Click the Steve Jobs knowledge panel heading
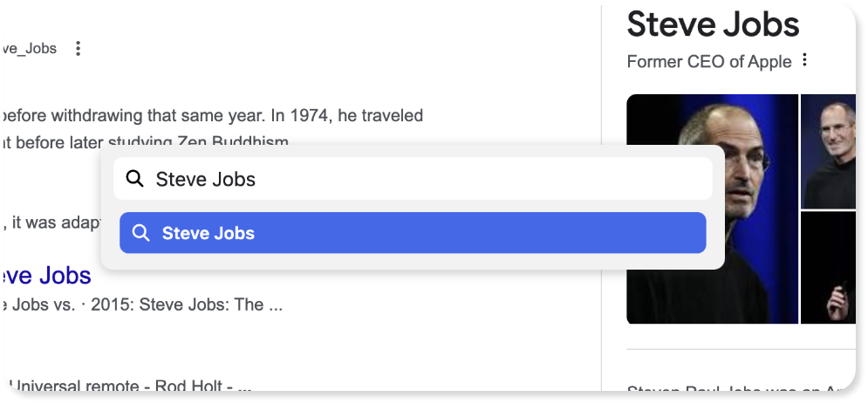This screenshot has height=404, width=868. point(713,24)
